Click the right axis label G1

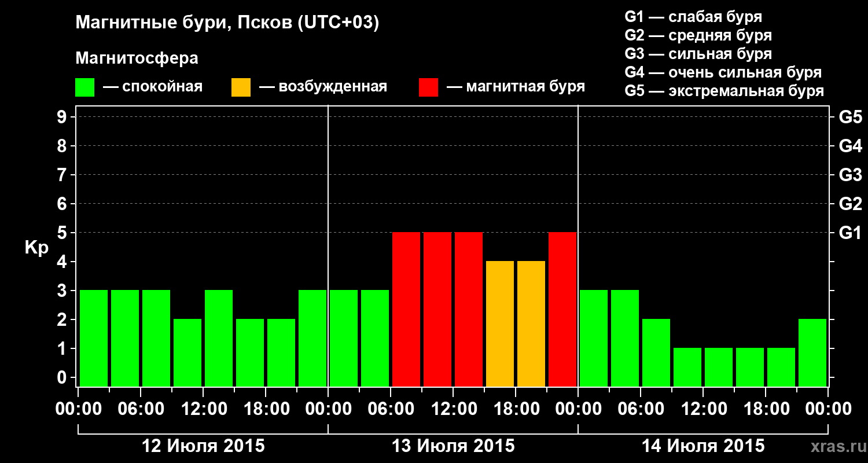850,233
